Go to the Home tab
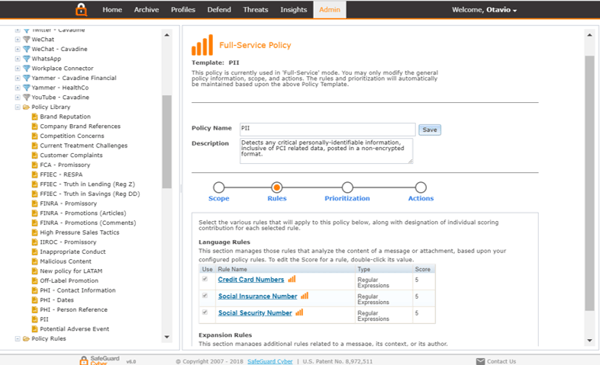 point(112,10)
